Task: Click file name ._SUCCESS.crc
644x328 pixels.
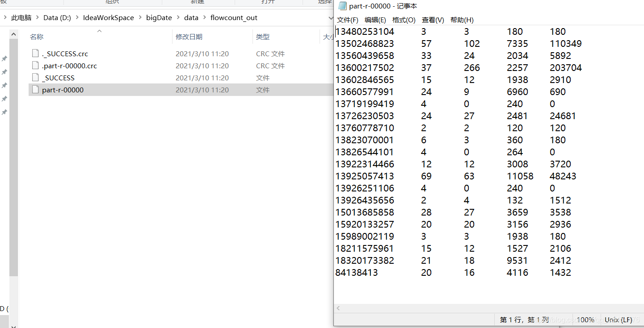Action: click(x=65, y=54)
